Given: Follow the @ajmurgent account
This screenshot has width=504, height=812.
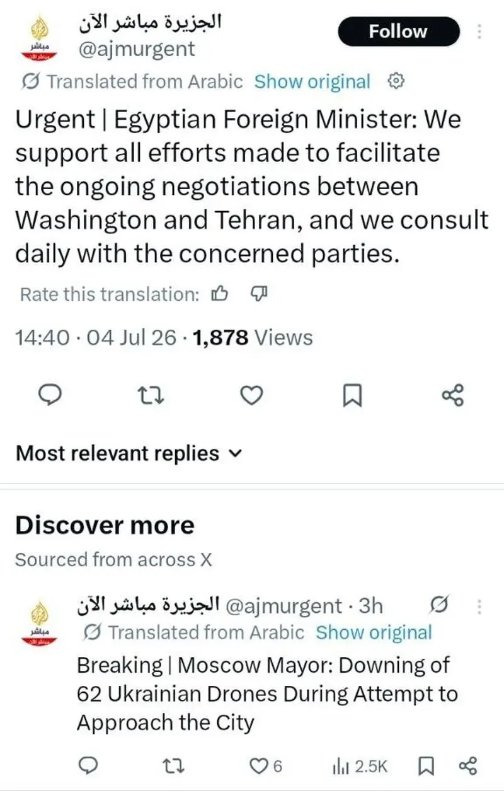Looking at the screenshot, I should coord(399,32).
